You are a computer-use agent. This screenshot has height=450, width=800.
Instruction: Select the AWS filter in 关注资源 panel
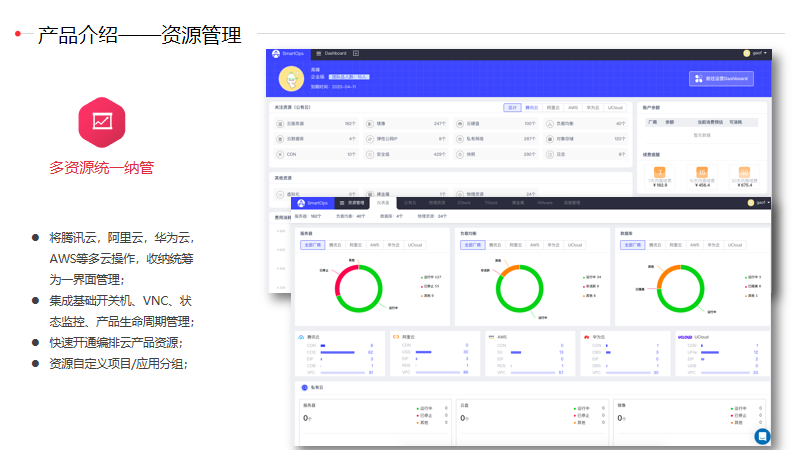tap(573, 108)
